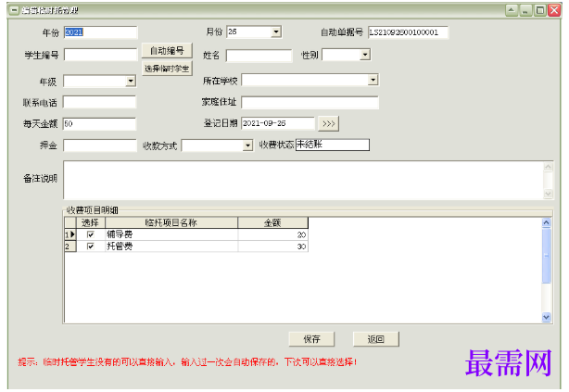The width and height of the screenshot is (569, 392).
Task: Click the 押金 input field
Action: point(100,145)
